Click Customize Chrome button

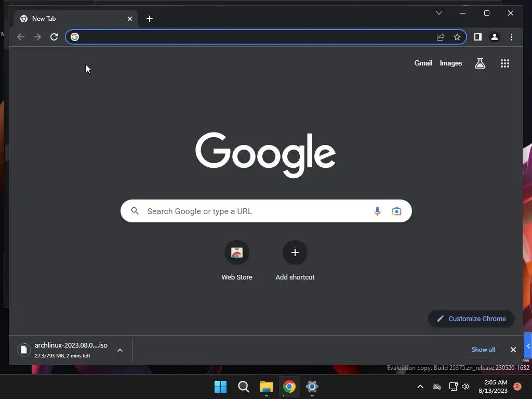pos(471,318)
